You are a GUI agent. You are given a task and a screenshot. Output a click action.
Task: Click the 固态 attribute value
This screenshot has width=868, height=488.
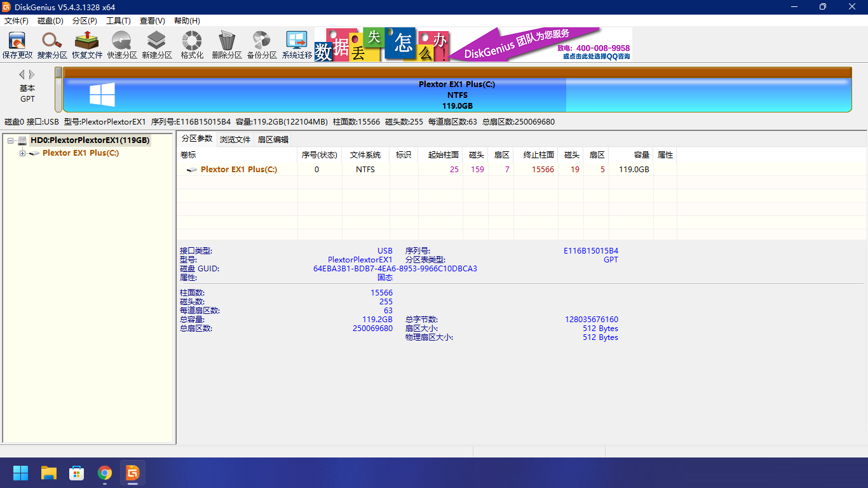[385, 278]
